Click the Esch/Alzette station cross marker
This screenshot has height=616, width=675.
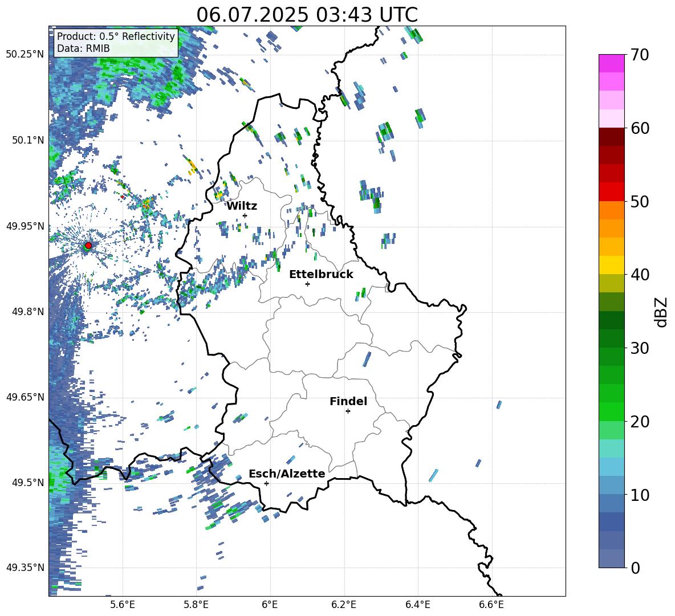266,483
